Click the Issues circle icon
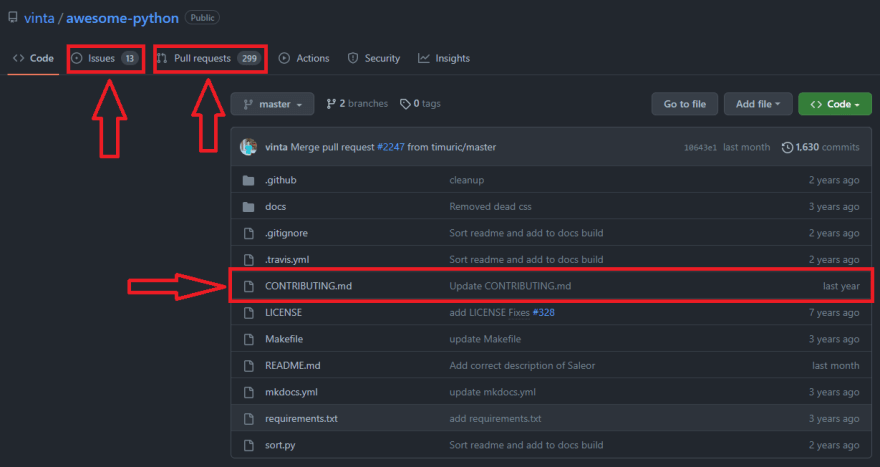 77,58
